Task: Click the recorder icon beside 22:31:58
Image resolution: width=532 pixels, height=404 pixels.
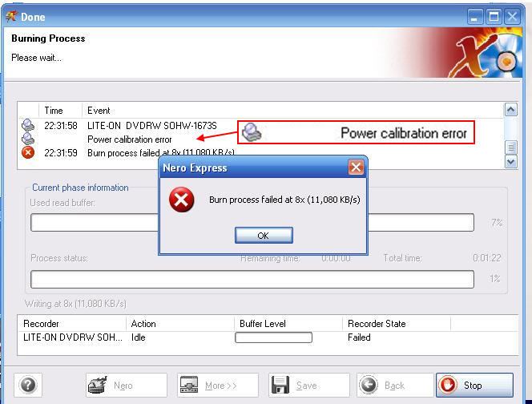Action: coord(28,125)
